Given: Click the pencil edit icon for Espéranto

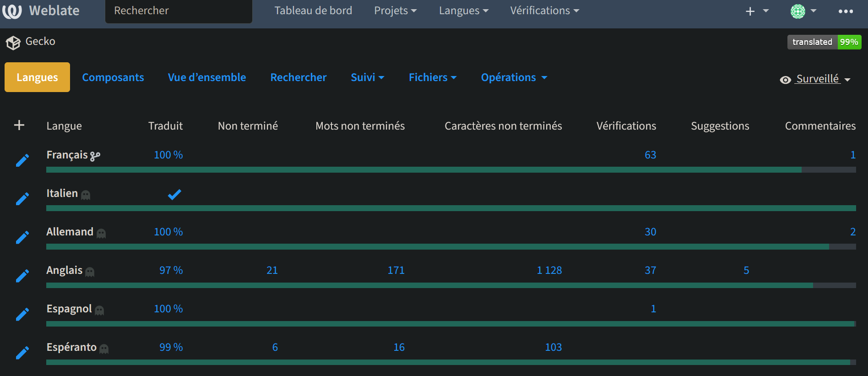Looking at the screenshot, I should pyautogui.click(x=22, y=353).
